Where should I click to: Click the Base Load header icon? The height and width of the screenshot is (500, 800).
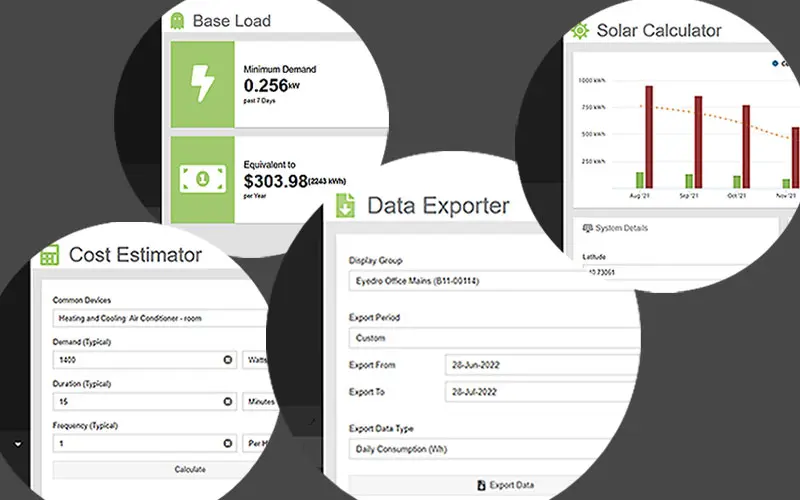pos(176,21)
